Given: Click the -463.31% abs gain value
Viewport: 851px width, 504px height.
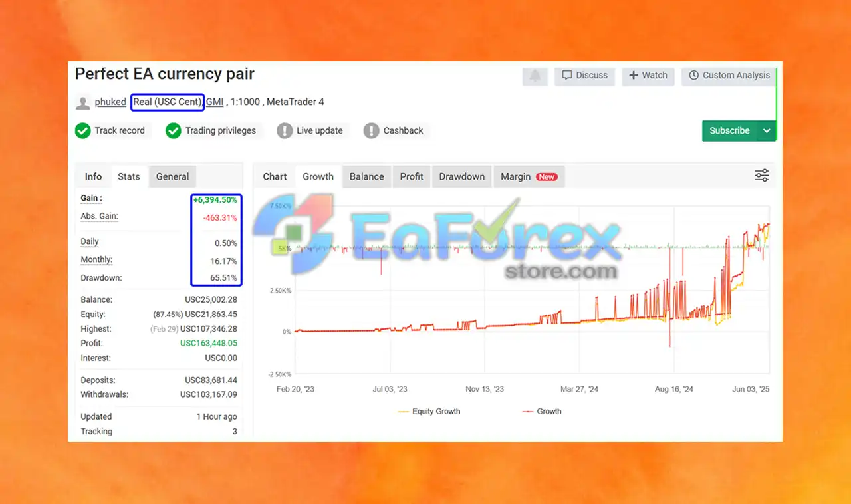Looking at the screenshot, I should tap(220, 218).
